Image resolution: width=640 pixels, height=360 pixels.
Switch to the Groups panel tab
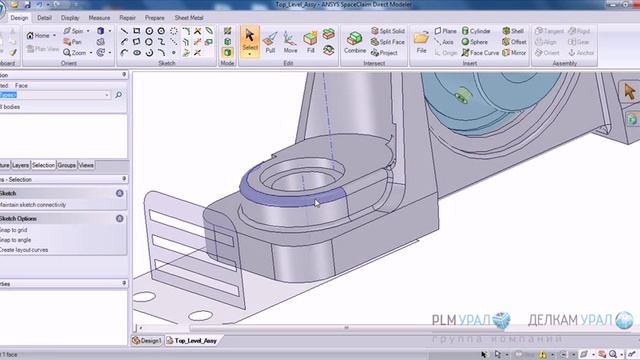pos(67,165)
